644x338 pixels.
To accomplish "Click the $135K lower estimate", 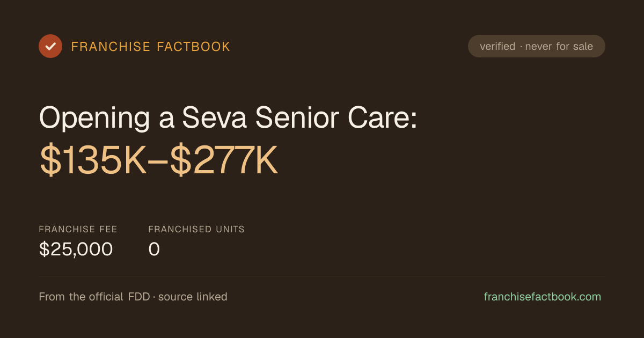I will point(93,160).
